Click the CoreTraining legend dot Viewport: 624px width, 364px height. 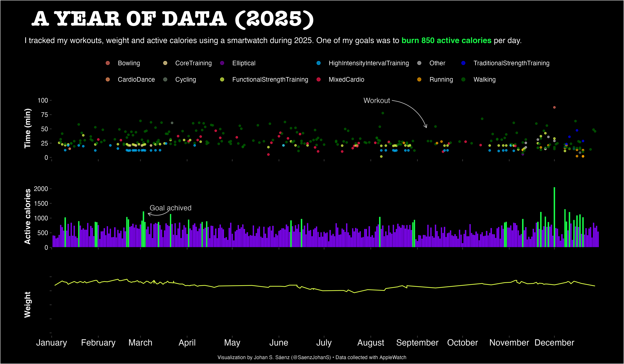(x=165, y=63)
